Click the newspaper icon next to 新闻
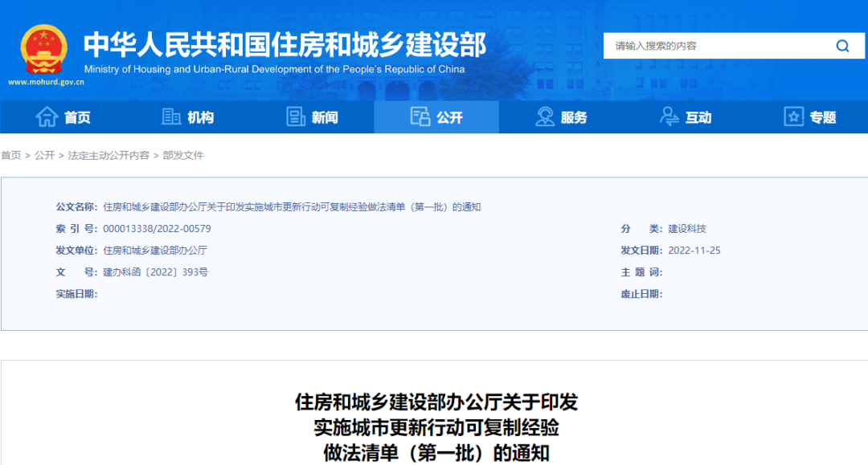This screenshot has height=465, width=868. point(294,116)
